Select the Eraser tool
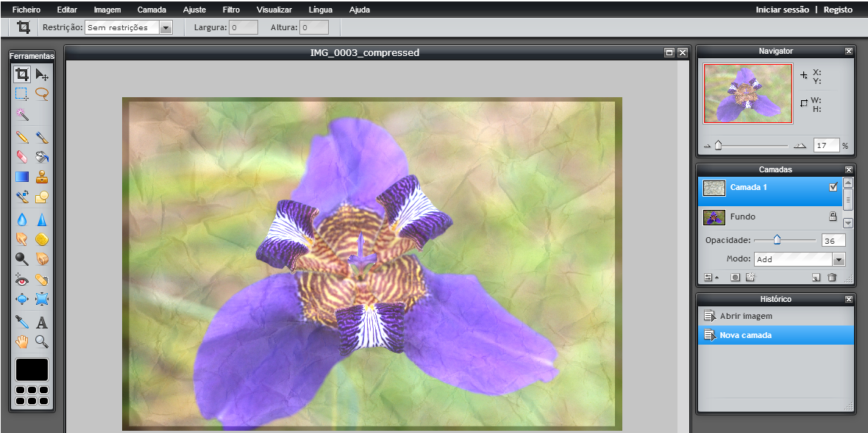This screenshot has width=868, height=433. click(x=22, y=157)
